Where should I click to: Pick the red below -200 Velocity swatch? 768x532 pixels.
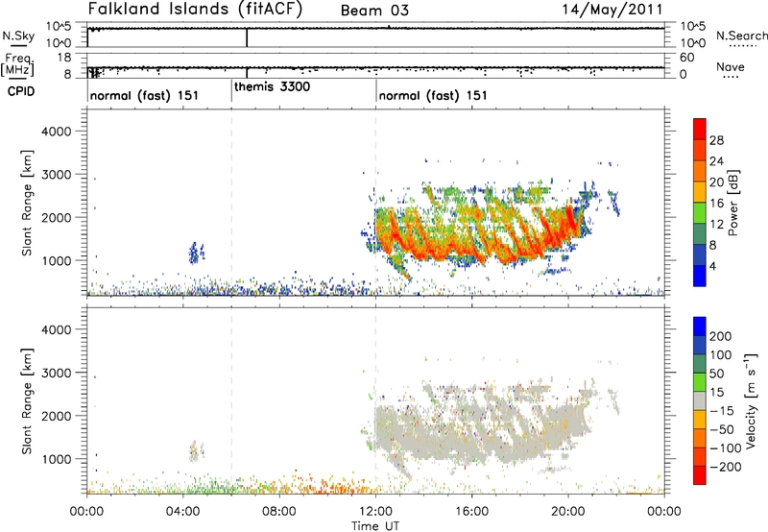[700, 475]
